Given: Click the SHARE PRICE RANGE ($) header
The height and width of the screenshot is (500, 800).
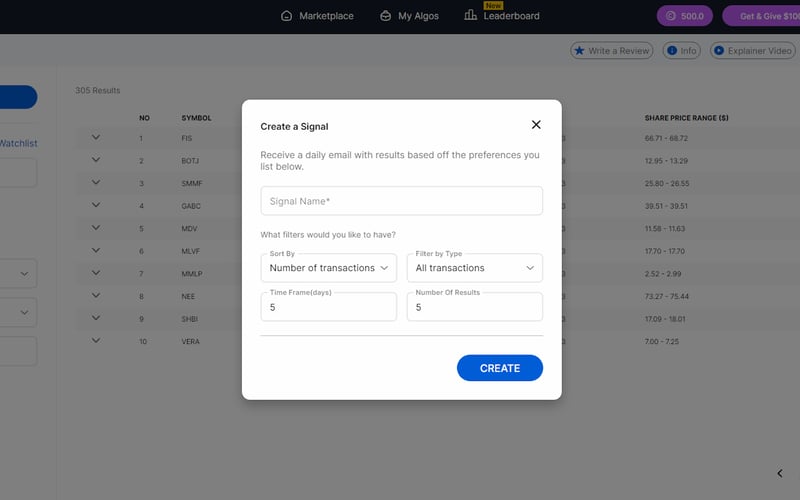Looking at the screenshot, I should tap(686, 118).
